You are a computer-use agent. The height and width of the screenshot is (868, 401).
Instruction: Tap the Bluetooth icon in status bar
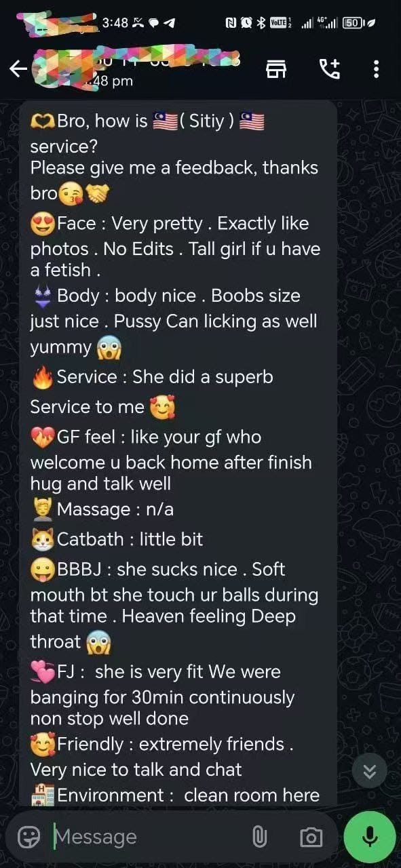tap(261, 22)
